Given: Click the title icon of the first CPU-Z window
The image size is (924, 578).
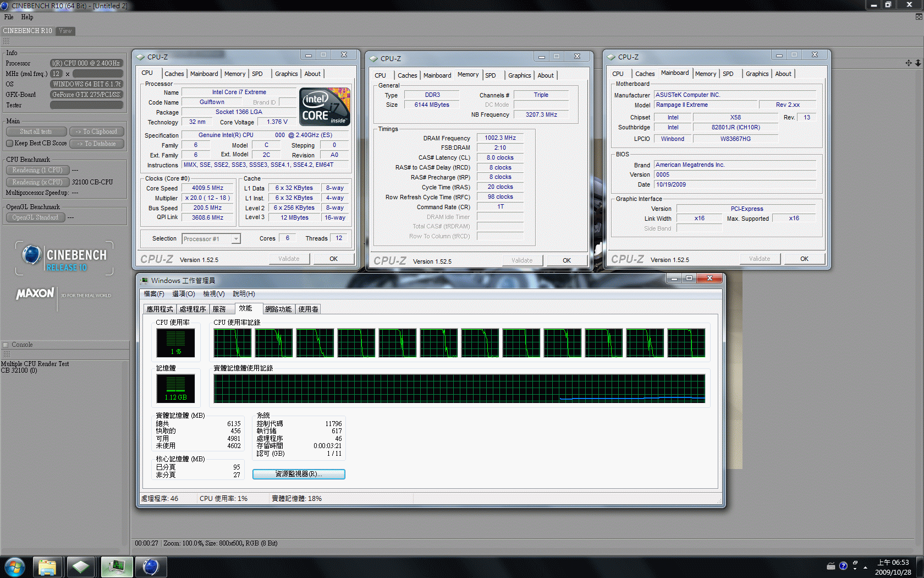Looking at the screenshot, I should (x=141, y=57).
